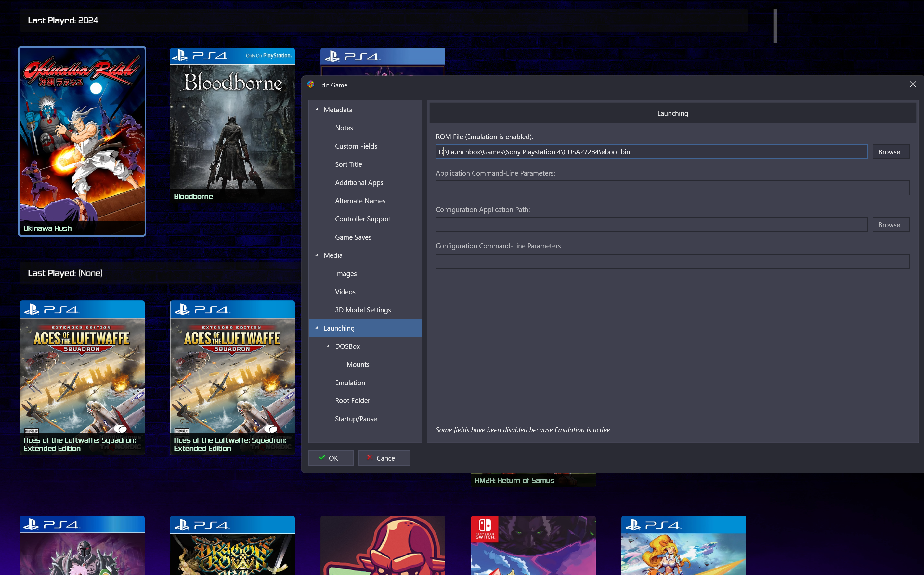Open the Root Folder section
This screenshot has width=924, height=575.
[x=353, y=400]
